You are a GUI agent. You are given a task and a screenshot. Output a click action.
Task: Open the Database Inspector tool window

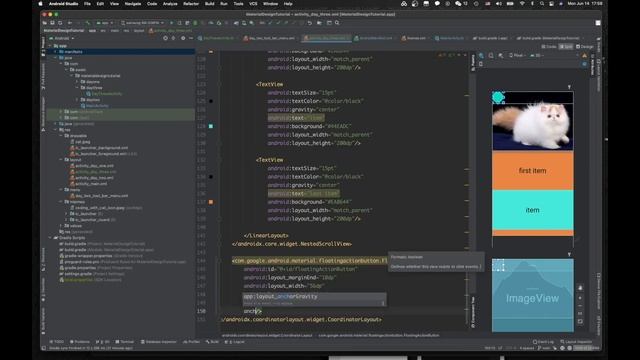click(158, 342)
